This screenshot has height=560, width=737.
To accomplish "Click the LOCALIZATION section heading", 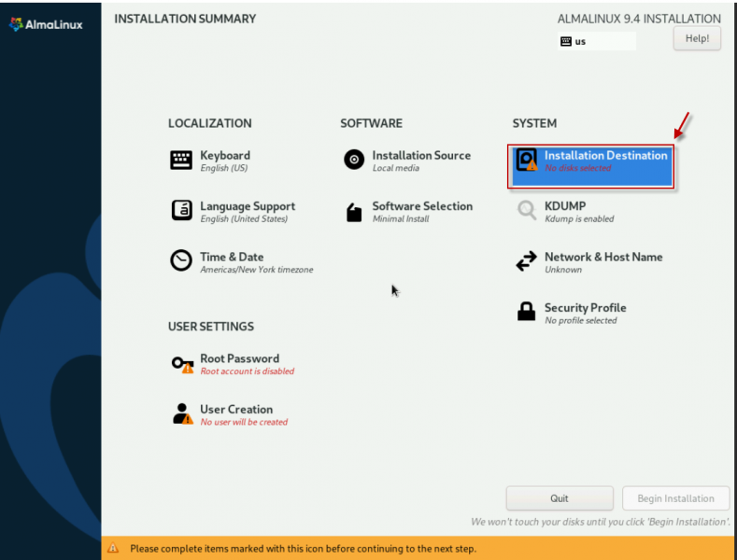I will click(209, 123).
